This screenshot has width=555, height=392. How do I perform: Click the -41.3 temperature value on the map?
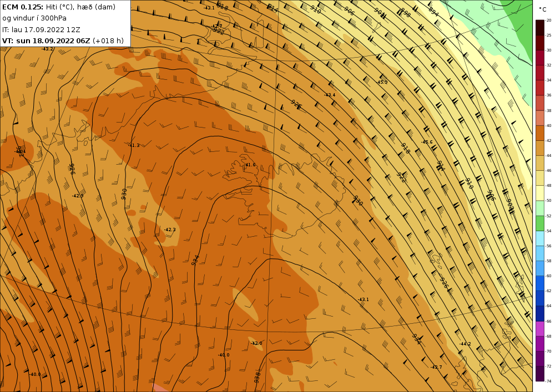(x=134, y=145)
